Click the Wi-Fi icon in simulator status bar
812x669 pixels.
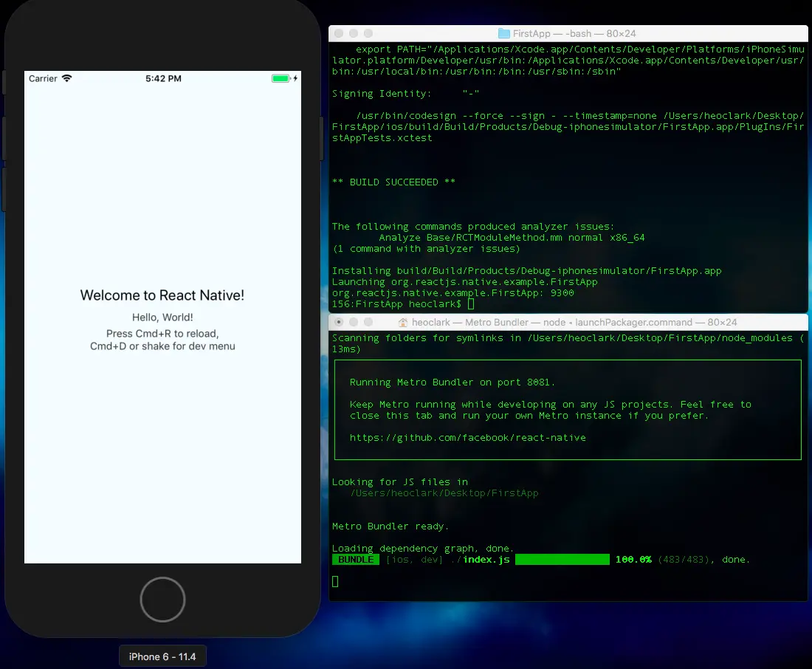point(66,78)
